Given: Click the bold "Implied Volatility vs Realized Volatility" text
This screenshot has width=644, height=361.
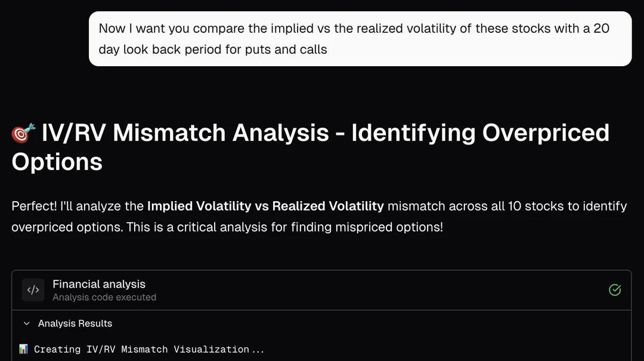Looking at the screenshot, I should [265, 206].
